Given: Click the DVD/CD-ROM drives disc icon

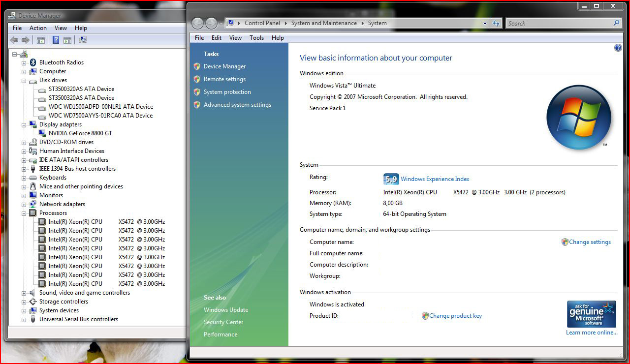Looking at the screenshot, I should [x=33, y=142].
